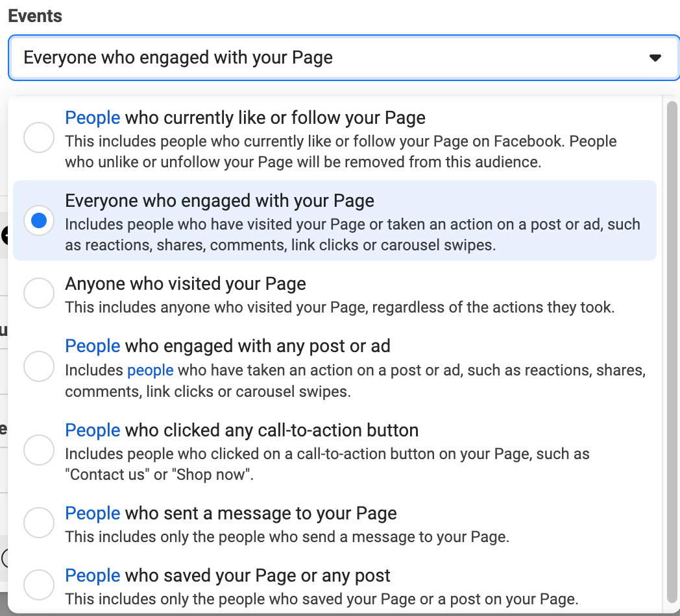Choose "People who engaged with any post or ad"

coord(39,366)
